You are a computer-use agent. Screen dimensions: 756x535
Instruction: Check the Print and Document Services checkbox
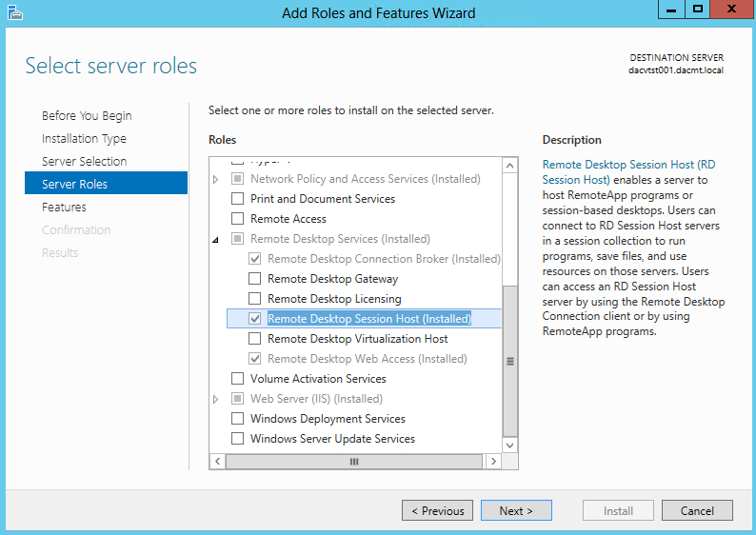click(x=237, y=199)
